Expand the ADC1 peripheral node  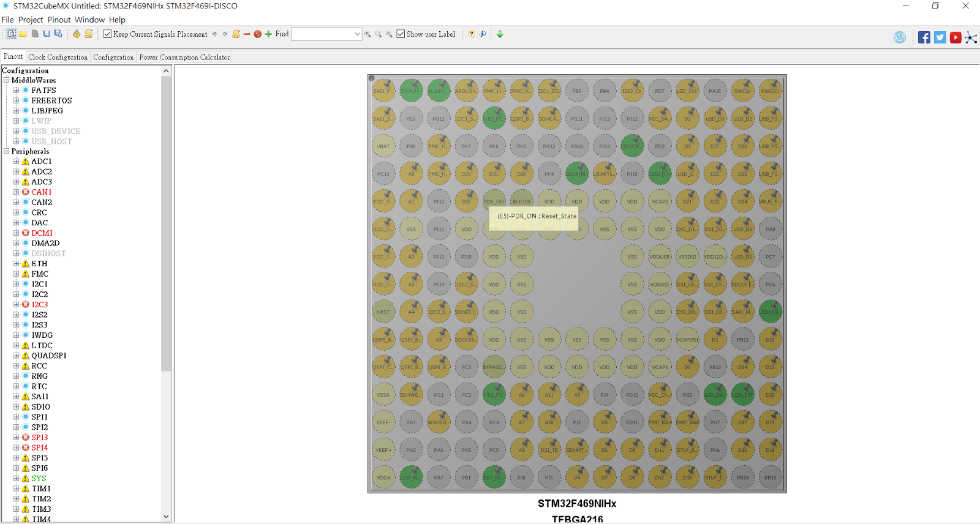point(16,162)
